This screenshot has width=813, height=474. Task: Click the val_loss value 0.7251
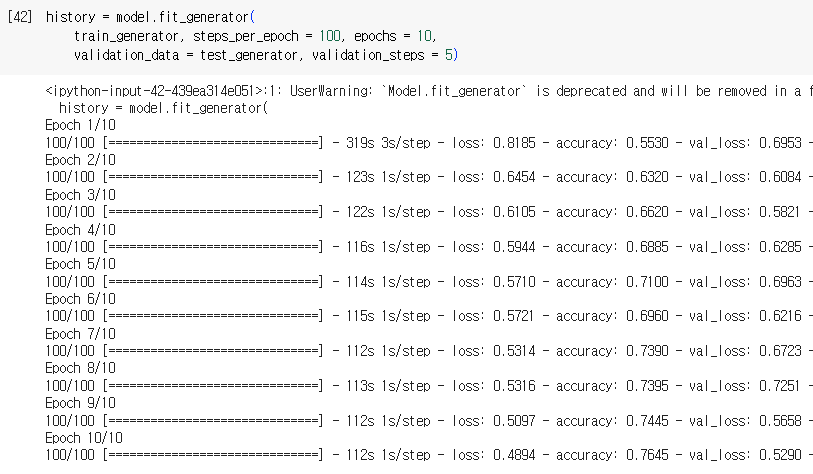click(x=780, y=386)
